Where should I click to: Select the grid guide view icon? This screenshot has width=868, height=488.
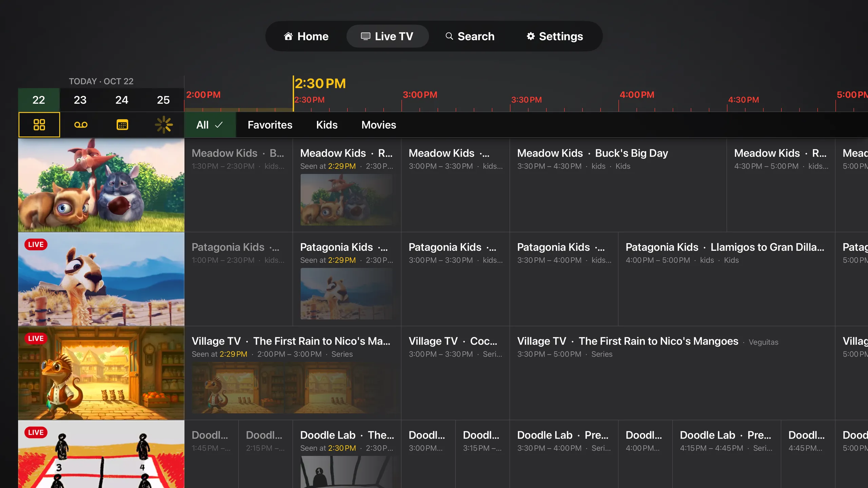click(x=39, y=125)
